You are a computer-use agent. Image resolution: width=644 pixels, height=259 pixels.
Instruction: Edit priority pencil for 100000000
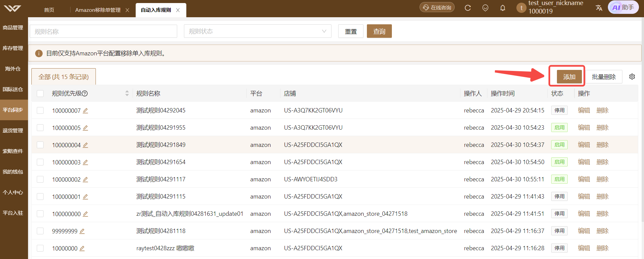(x=85, y=214)
